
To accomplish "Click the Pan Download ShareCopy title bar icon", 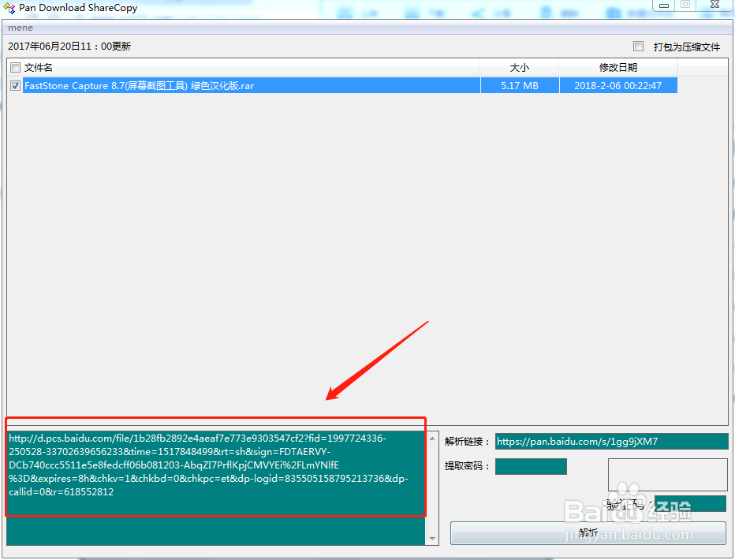I will click(8, 6).
